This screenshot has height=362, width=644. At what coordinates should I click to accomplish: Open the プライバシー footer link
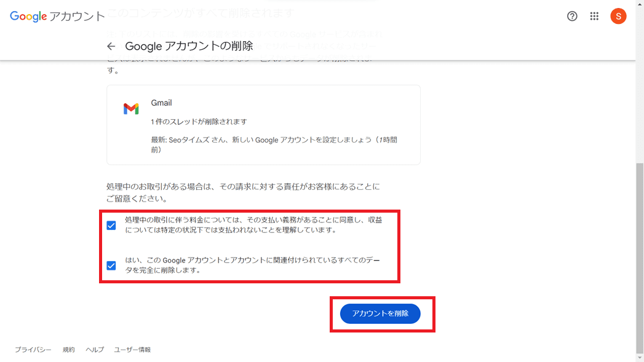[33, 350]
